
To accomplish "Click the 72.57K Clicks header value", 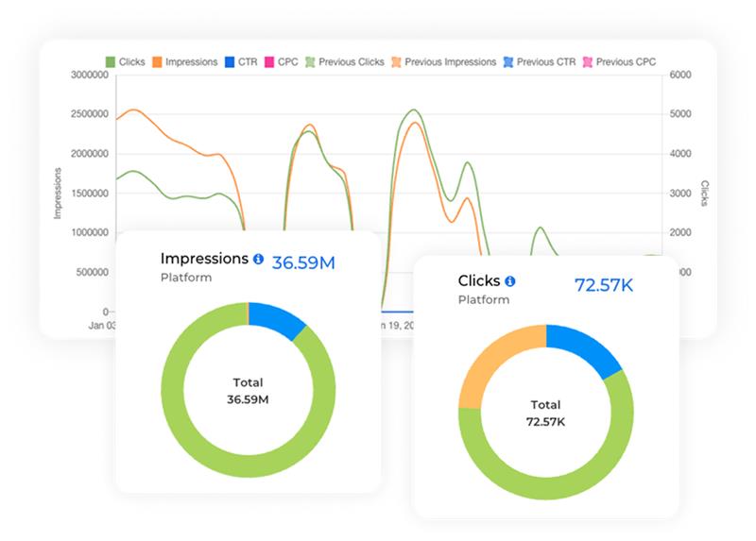I will coord(604,285).
